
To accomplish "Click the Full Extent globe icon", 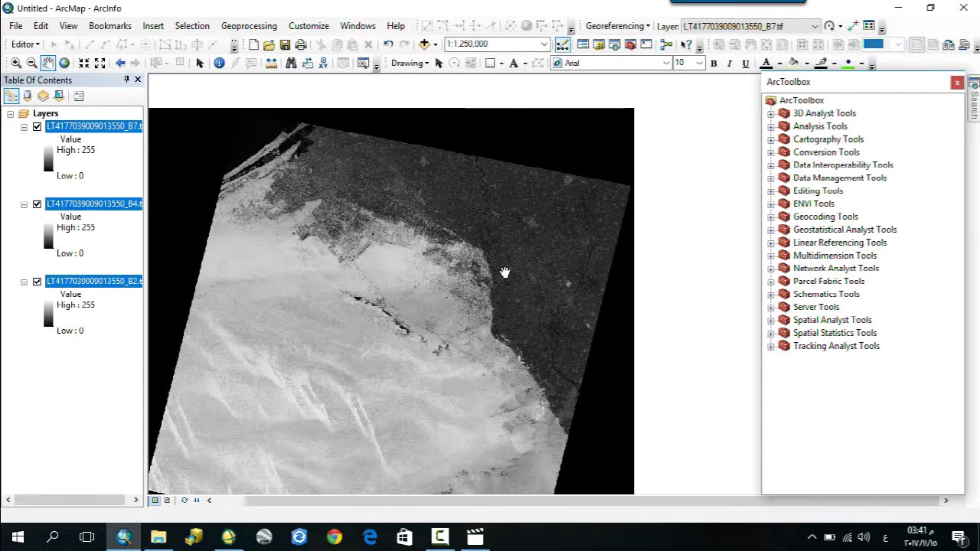I will click(64, 63).
